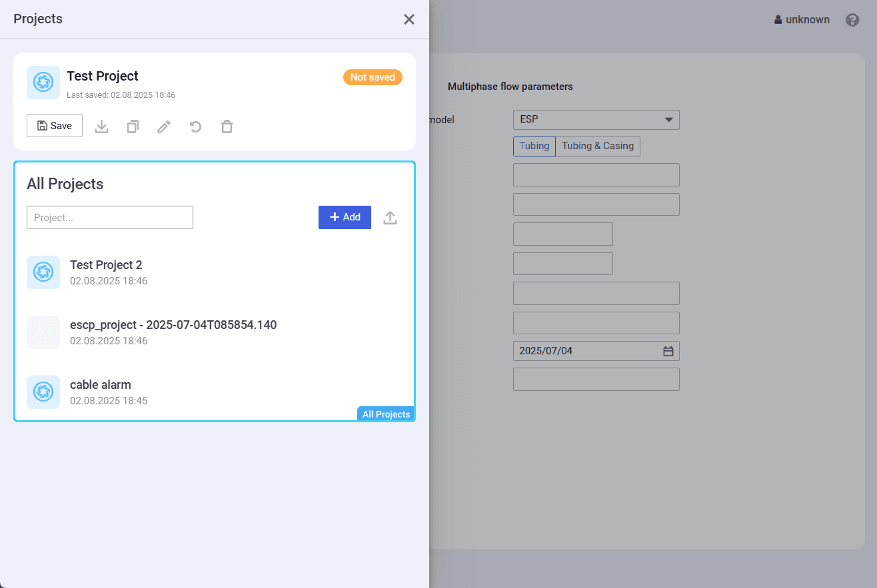877x588 pixels.
Task: Expand the ESP model dropdown
Action: (596, 120)
